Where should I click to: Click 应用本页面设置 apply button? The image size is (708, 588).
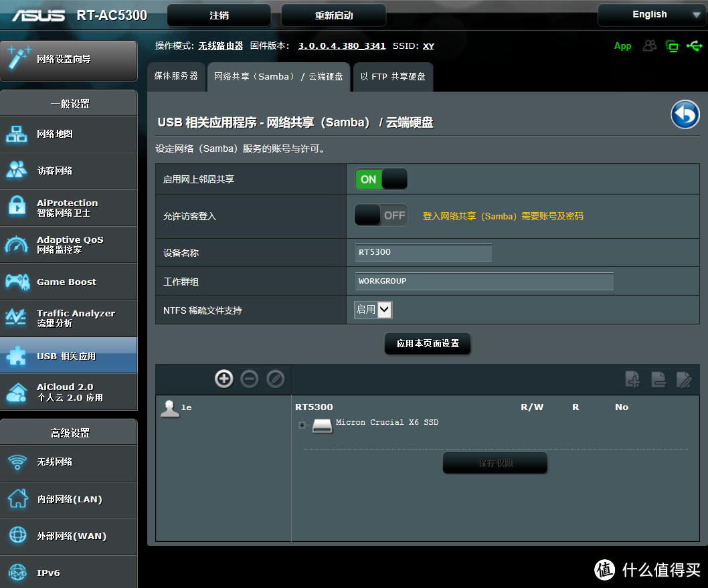pos(428,343)
